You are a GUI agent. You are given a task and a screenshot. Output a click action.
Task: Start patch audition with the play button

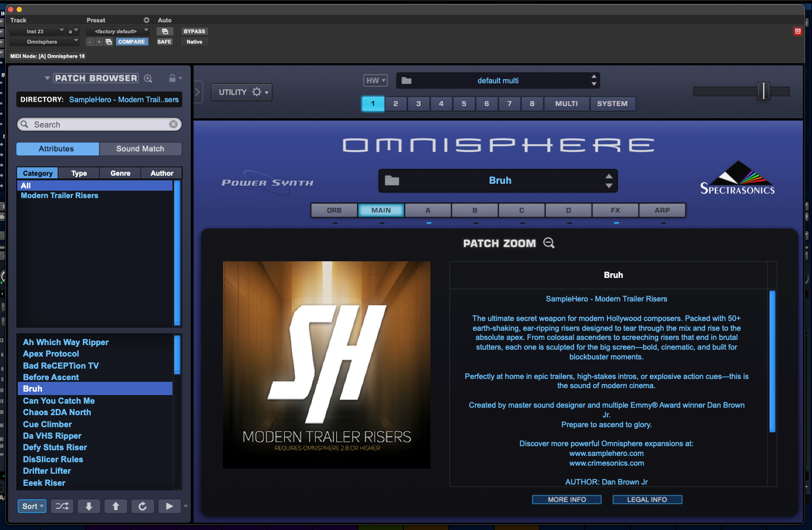tap(169, 506)
